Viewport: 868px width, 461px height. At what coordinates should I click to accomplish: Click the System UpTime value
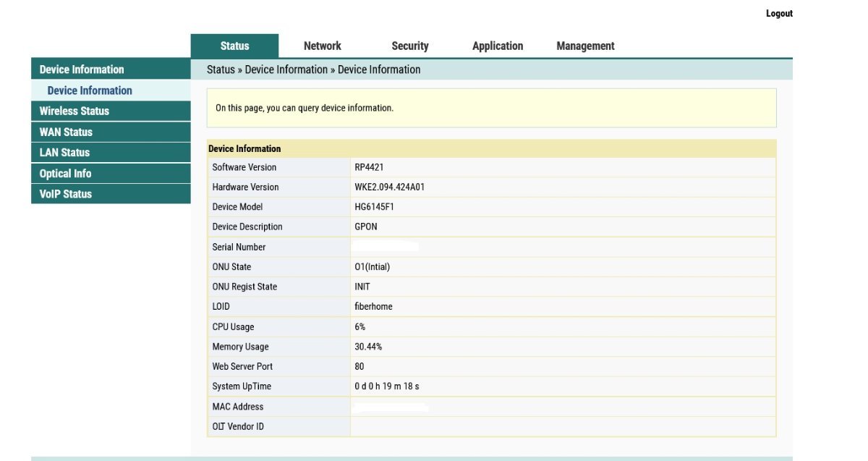[x=386, y=386]
